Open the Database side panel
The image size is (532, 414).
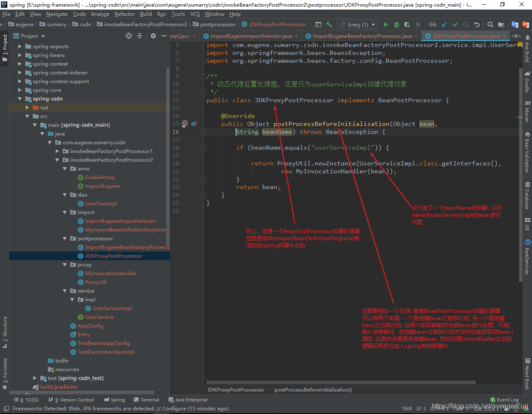click(527, 195)
